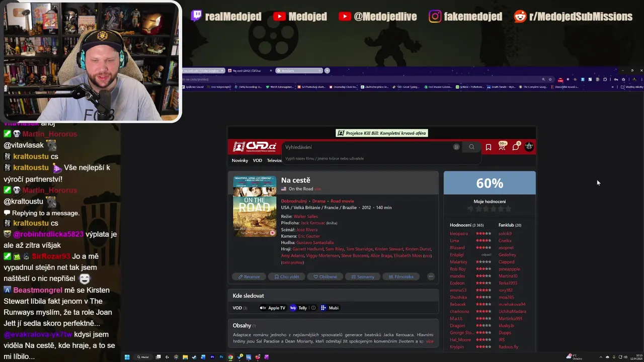644x362 pixels.
Task: Open Televize menu item
Action: tap(275, 160)
